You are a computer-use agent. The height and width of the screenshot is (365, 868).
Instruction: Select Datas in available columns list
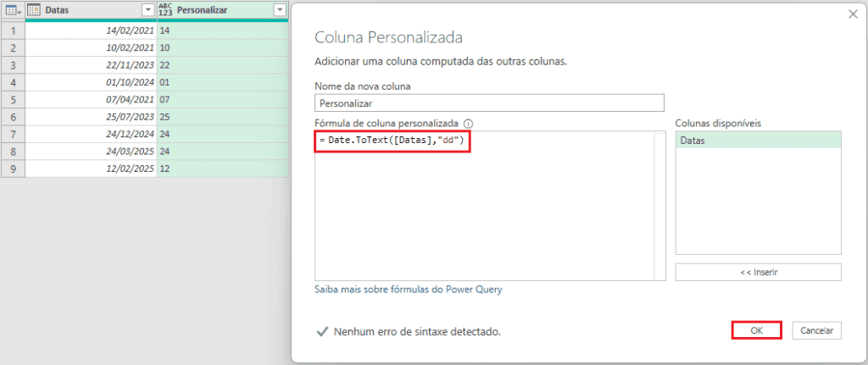[x=759, y=141]
